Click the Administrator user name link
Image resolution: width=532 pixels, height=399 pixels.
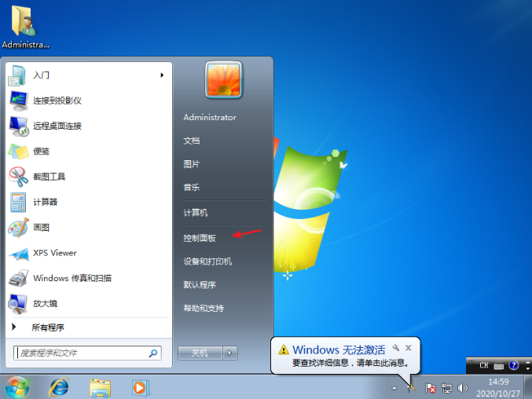click(210, 117)
